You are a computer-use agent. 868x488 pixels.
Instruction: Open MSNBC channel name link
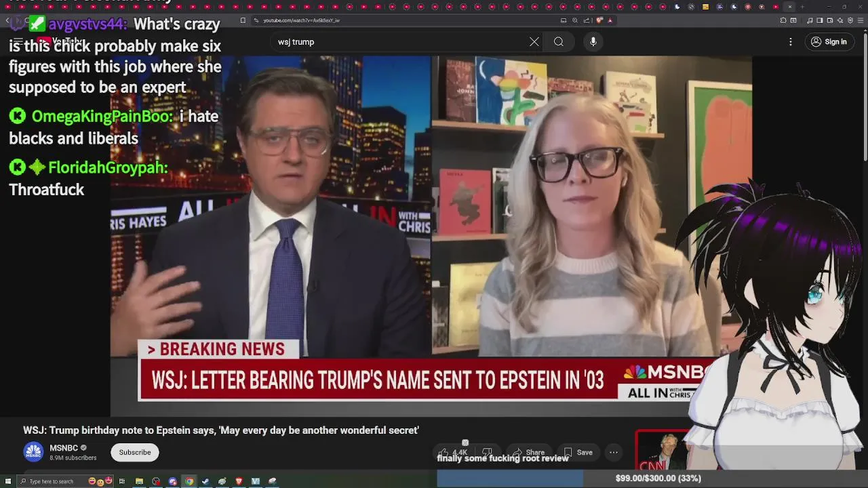(x=64, y=448)
